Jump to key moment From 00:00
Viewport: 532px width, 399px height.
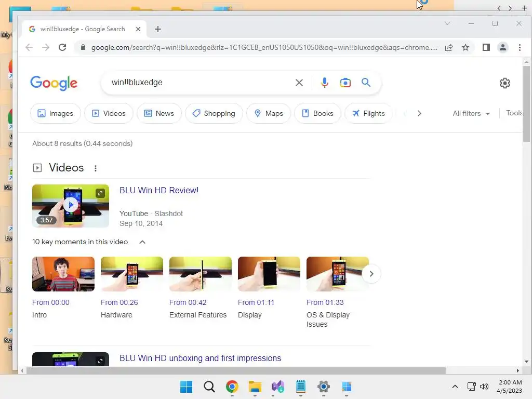pos(50,302)
